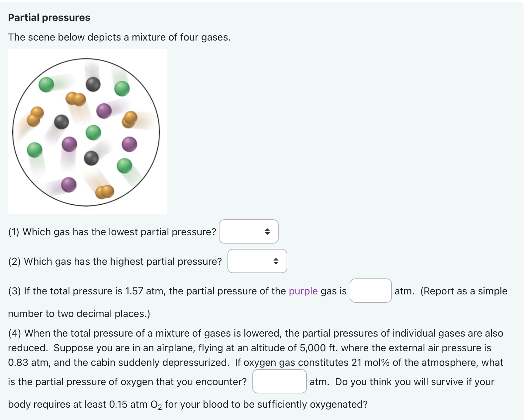Click the rightmost orange diatomic molecule

tap(130, 119)
